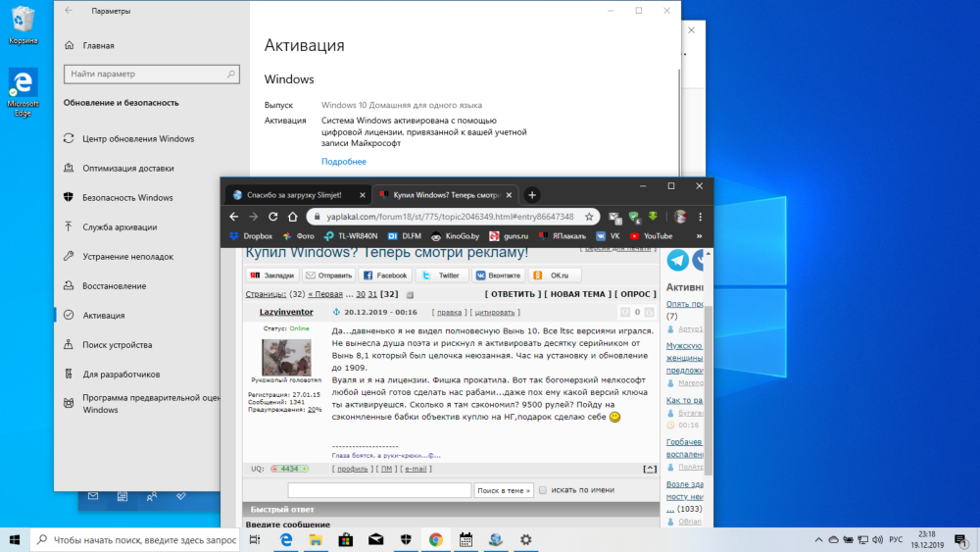Click topic search text field
Screen dimensions: 980x552
379,491
